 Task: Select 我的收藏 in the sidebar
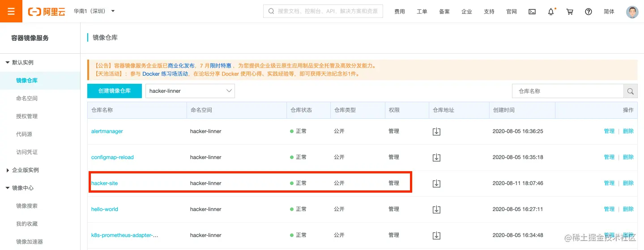click(x=27, y=224)
